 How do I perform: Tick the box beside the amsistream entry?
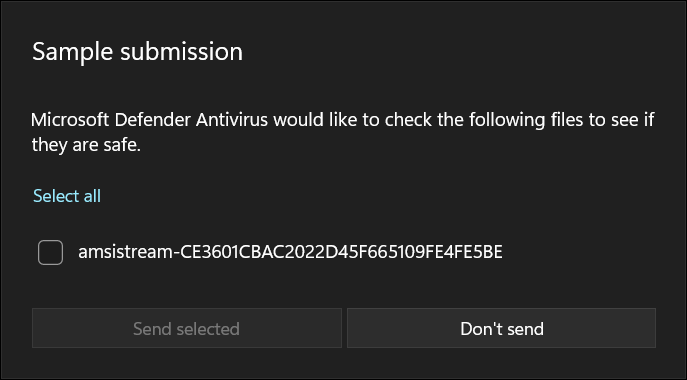click(50, 252)
